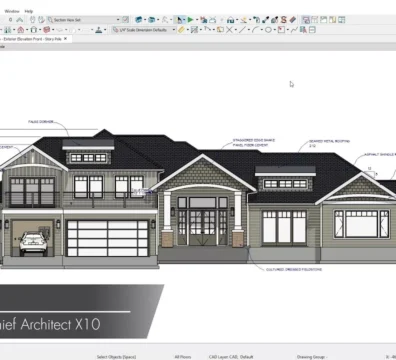
Task: Expand the Section View Set dropdown
Action: tap(118, 20)
